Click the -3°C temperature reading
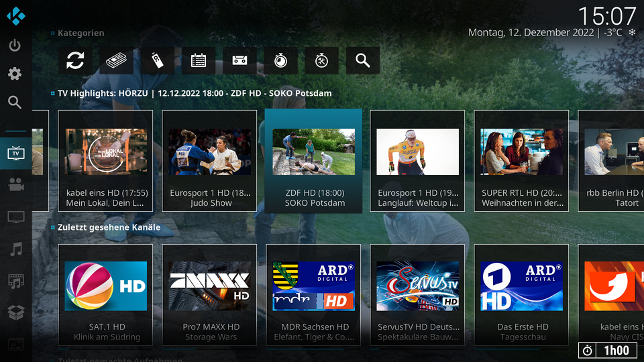Viewport: 644px width, 362px height. (x=612, y=32)
